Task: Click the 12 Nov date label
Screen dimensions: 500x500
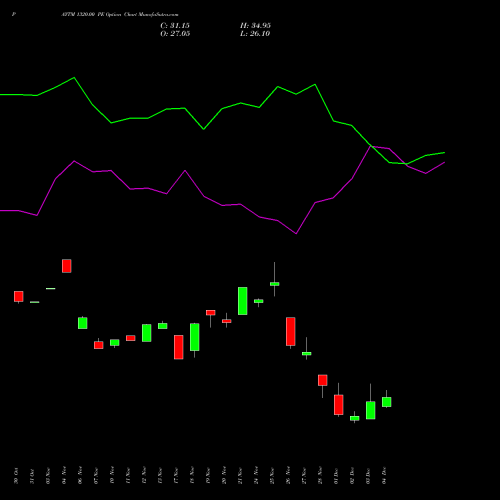Action: click(144, 475)
